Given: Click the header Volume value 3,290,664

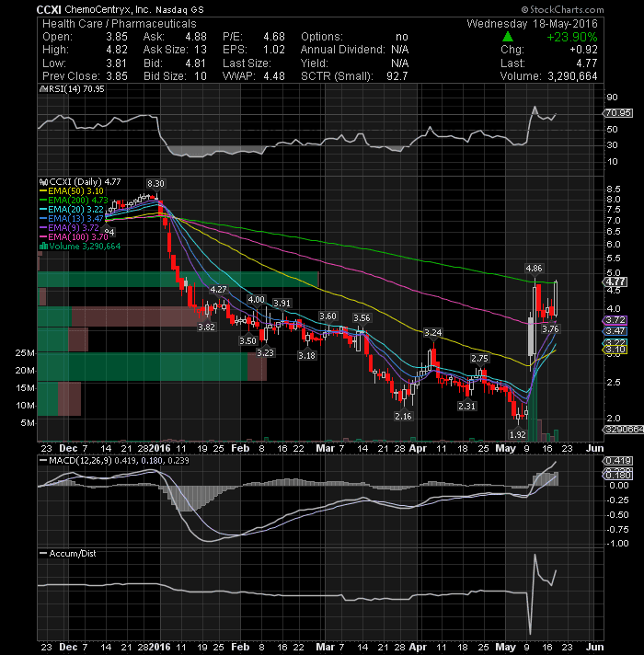Looking at the screenshot, I should (572, 76).
